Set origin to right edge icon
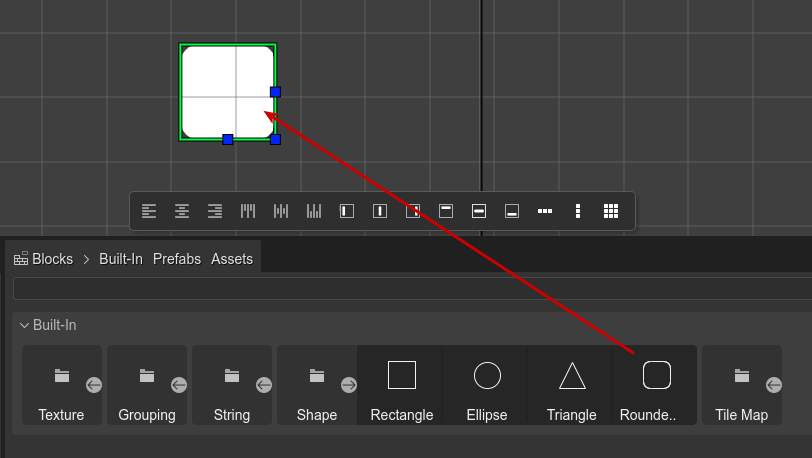This screenshot has width=812, height=458. click(413, 211)
